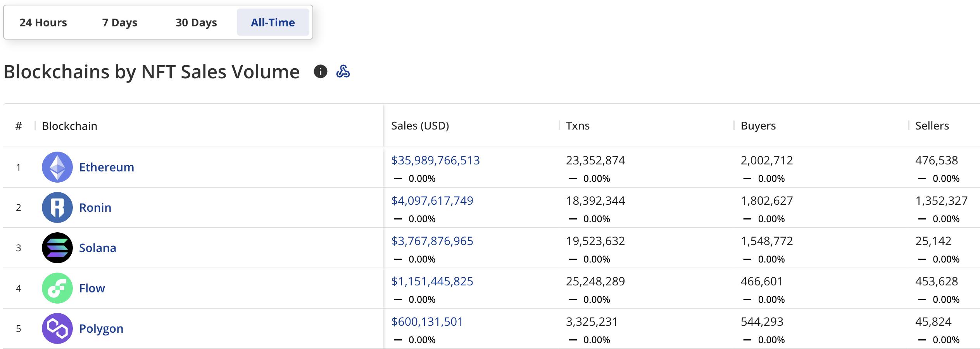Select the All-Time tab

point(273,22)
